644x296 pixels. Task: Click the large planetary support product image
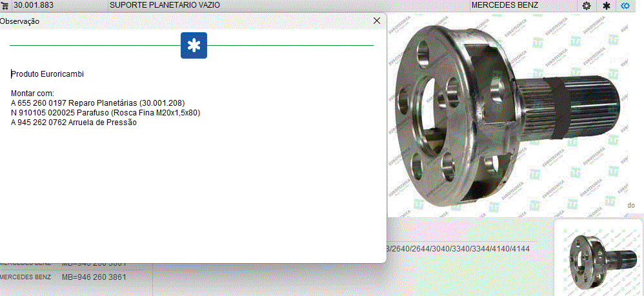[x=509, y=114]
